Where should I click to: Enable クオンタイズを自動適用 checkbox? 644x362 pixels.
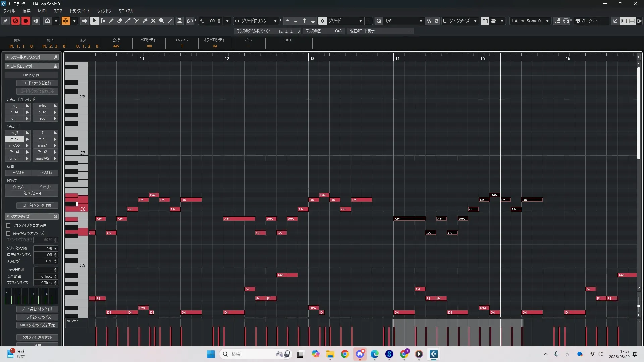[8, 226]
